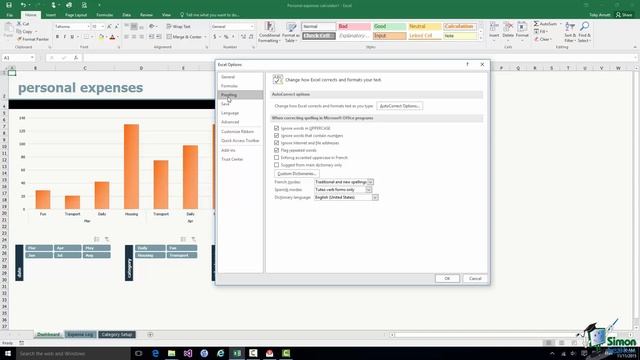The image size is (640, 360).
Task: Click the Fill Color bucket icon
Action: pos(101,37)
